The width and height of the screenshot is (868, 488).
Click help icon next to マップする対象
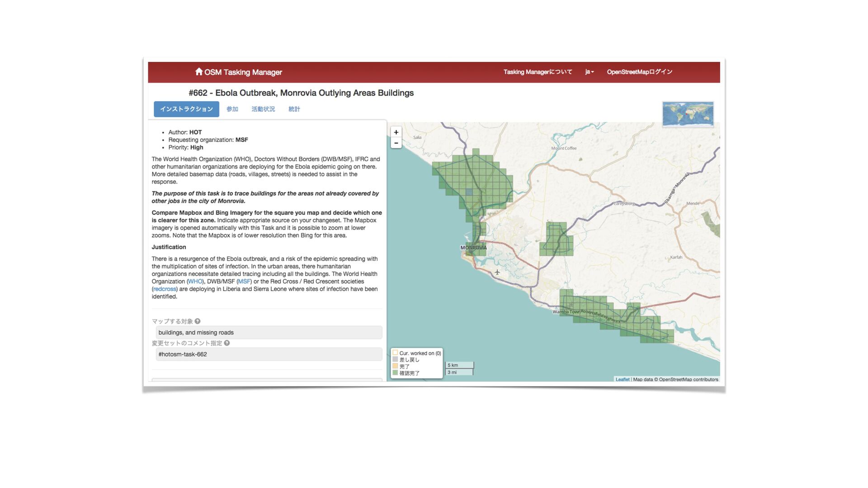click(198, 321)
